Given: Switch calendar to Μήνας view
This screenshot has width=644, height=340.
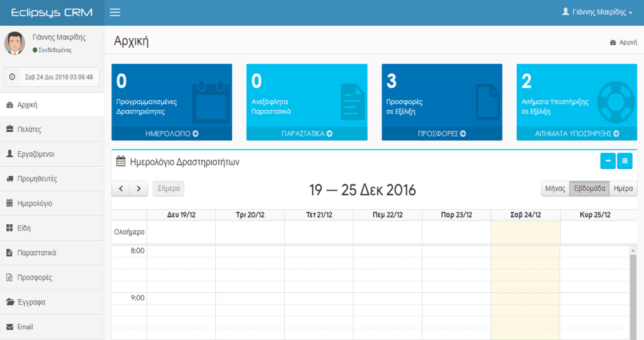Looking at the screenshot, I should click(555, 188).
